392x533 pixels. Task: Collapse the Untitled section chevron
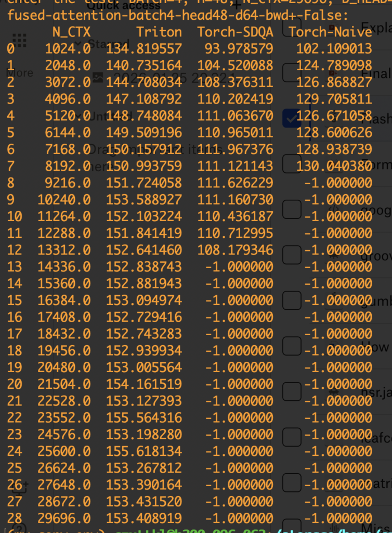pos(79,116)
